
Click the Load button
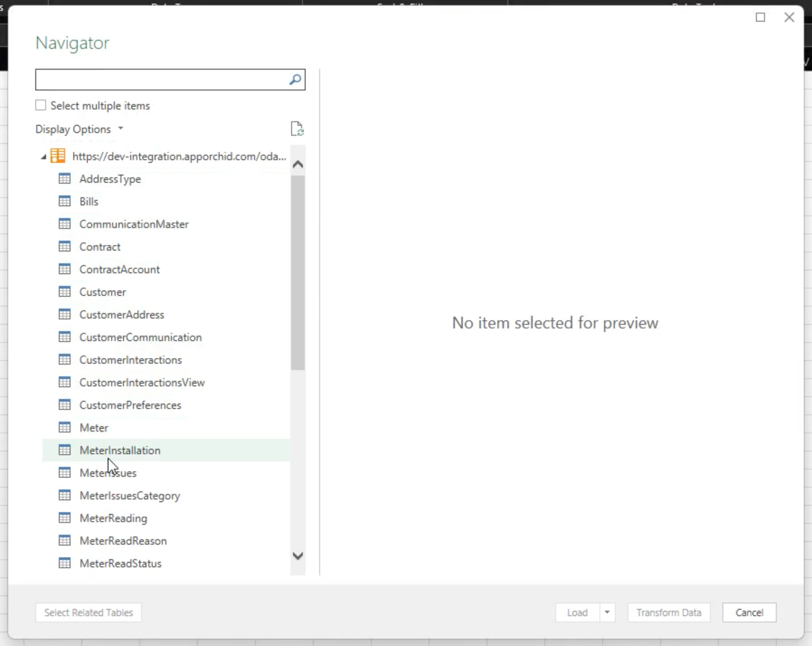coord(577,613)
